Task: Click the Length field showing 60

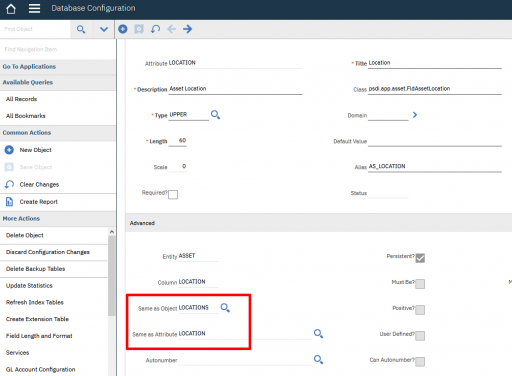Action: tap(178, 141)
